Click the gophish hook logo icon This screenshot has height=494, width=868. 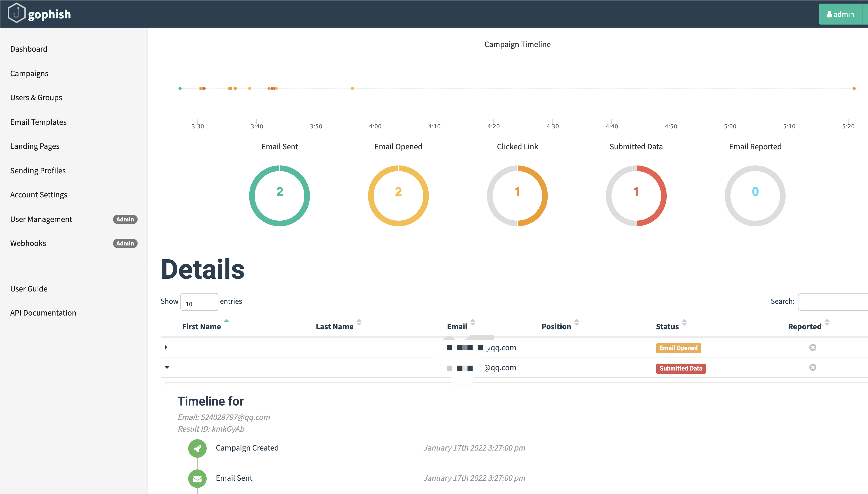tap(16, 13)
